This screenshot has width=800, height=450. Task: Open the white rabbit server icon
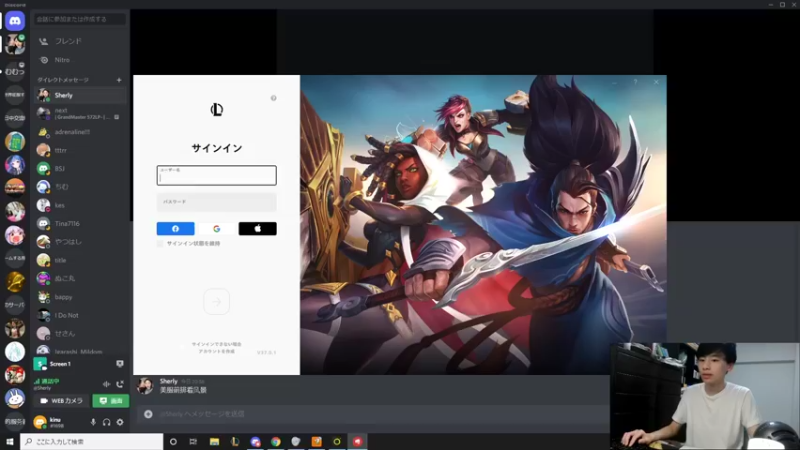(x=15, y=398)
